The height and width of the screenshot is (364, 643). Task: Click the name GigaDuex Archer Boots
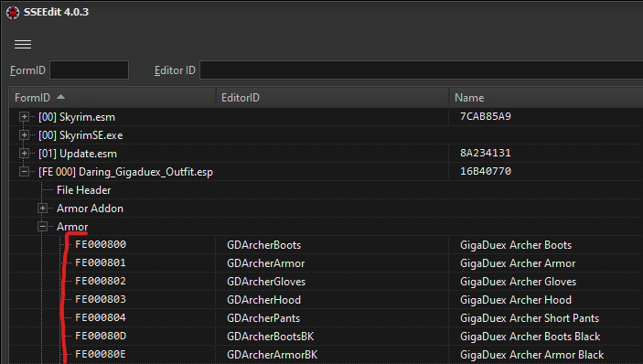point(516,245)
